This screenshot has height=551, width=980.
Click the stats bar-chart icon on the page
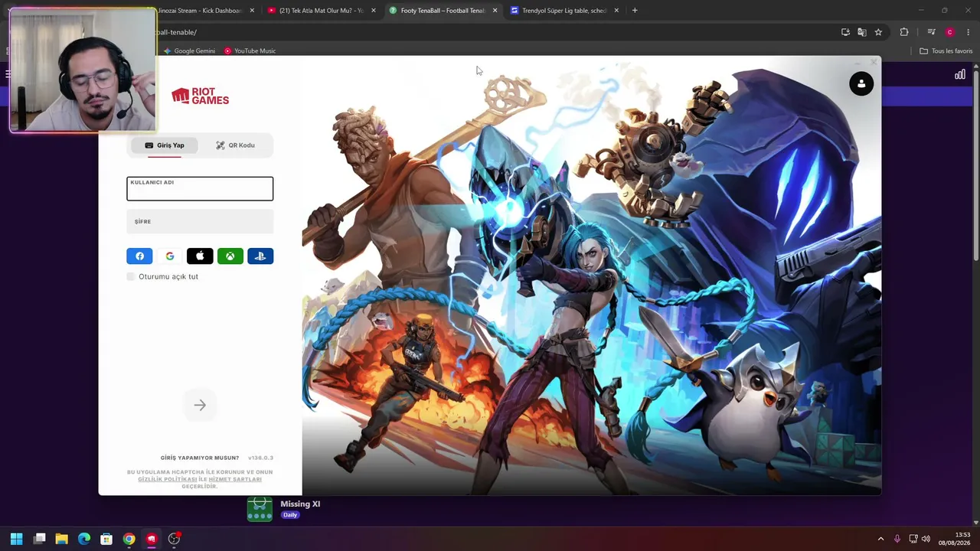pyautogui.click(x=960, y=74)
